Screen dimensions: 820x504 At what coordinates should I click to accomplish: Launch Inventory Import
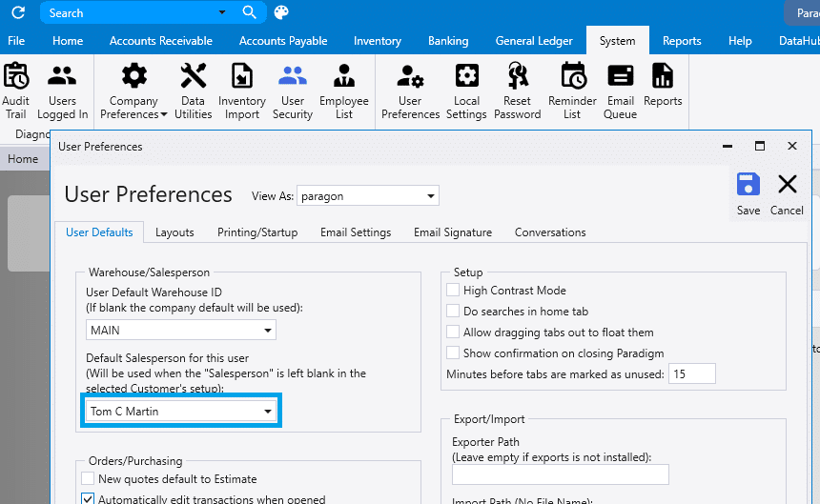point(242,91)
